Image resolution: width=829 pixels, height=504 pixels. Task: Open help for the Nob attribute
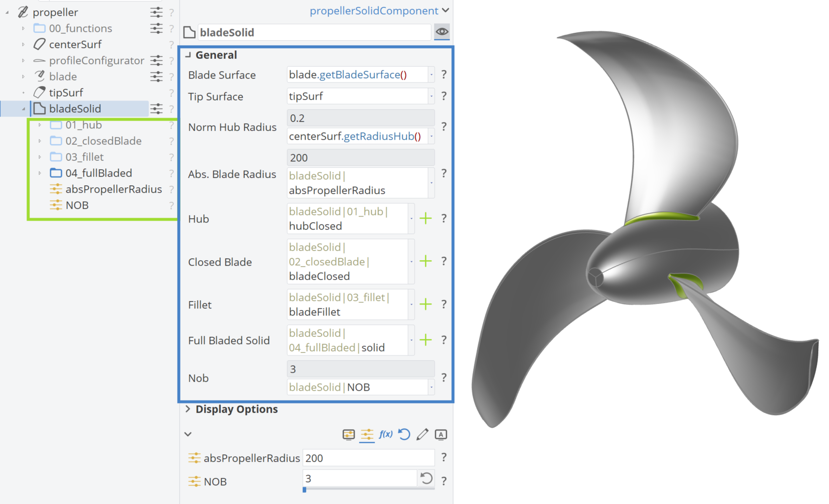pyautogui.click(x=443, y=378)
